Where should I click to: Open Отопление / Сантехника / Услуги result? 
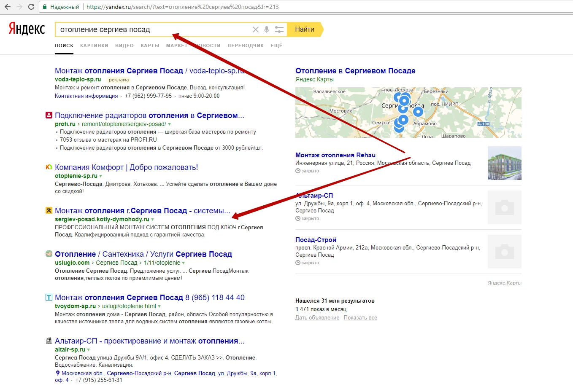[143, 254]
